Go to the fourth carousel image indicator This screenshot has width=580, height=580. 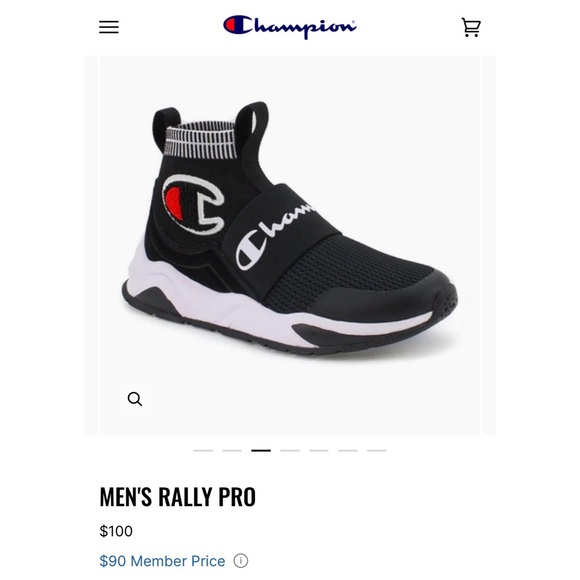[290, 451]
